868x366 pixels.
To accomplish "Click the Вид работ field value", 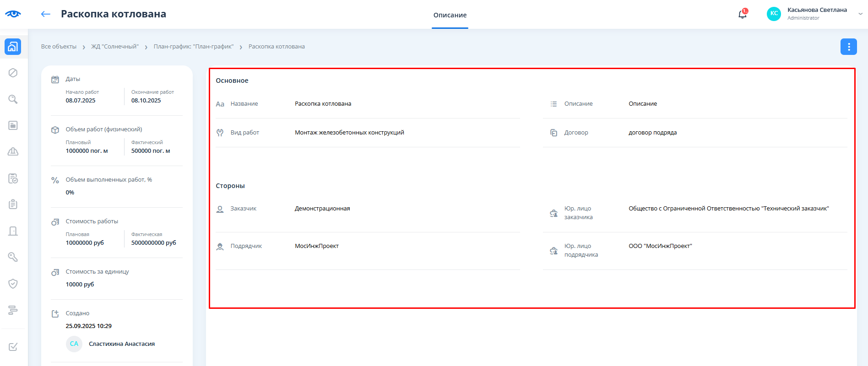I will pyautogui.click(x=349, y=133).
